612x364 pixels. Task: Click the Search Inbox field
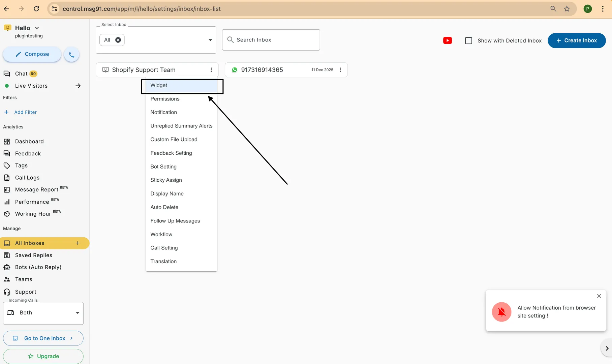click(271, 40)
